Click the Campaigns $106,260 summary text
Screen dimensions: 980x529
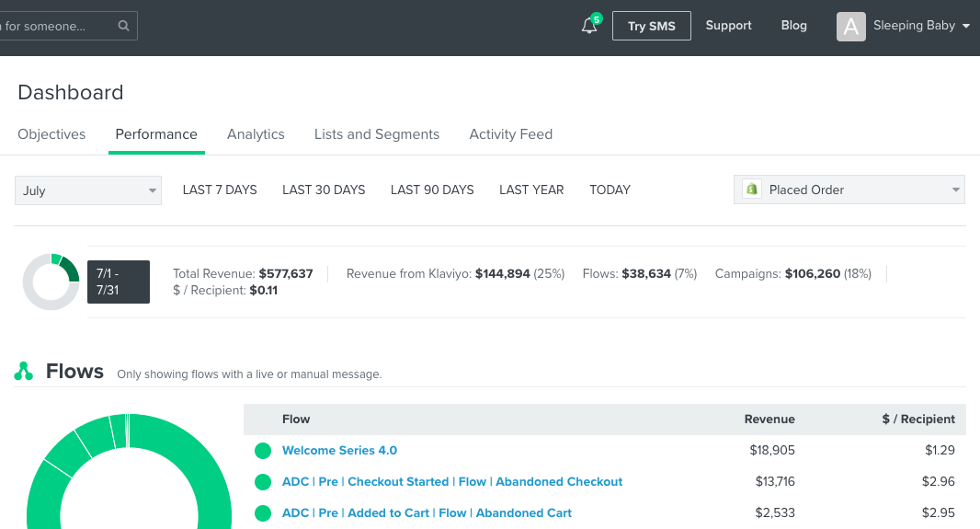coord(793,273)
